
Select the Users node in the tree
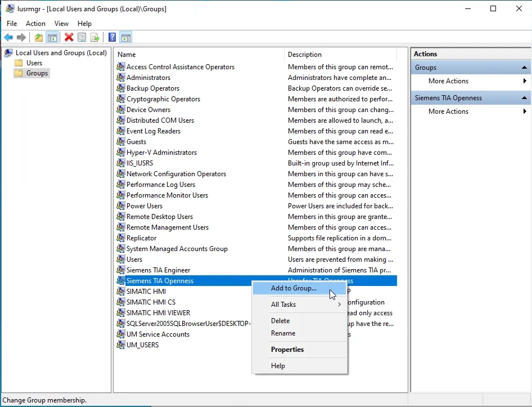click(34, 63)
